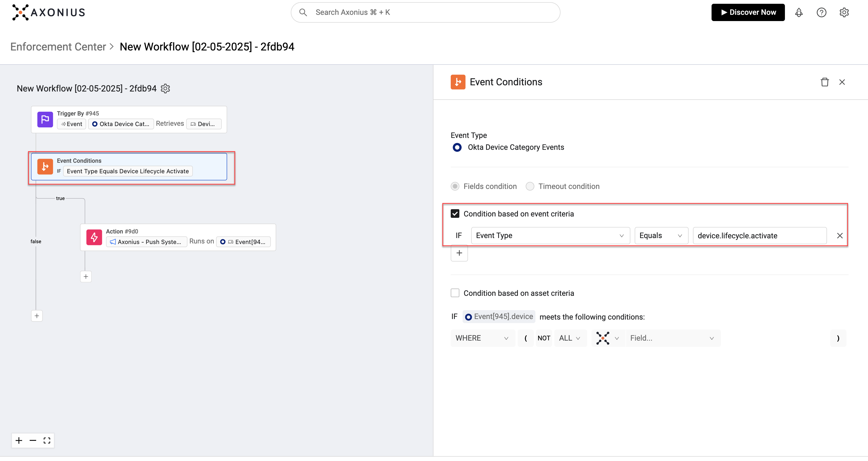Open system settings gear in header
Viewport: 868px width, 461px height.
844,12
